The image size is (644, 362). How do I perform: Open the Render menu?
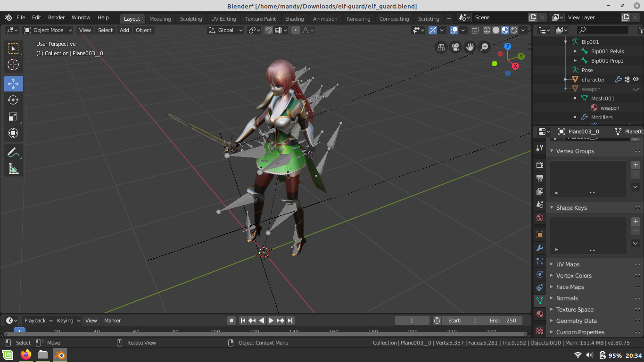(56, 17)
